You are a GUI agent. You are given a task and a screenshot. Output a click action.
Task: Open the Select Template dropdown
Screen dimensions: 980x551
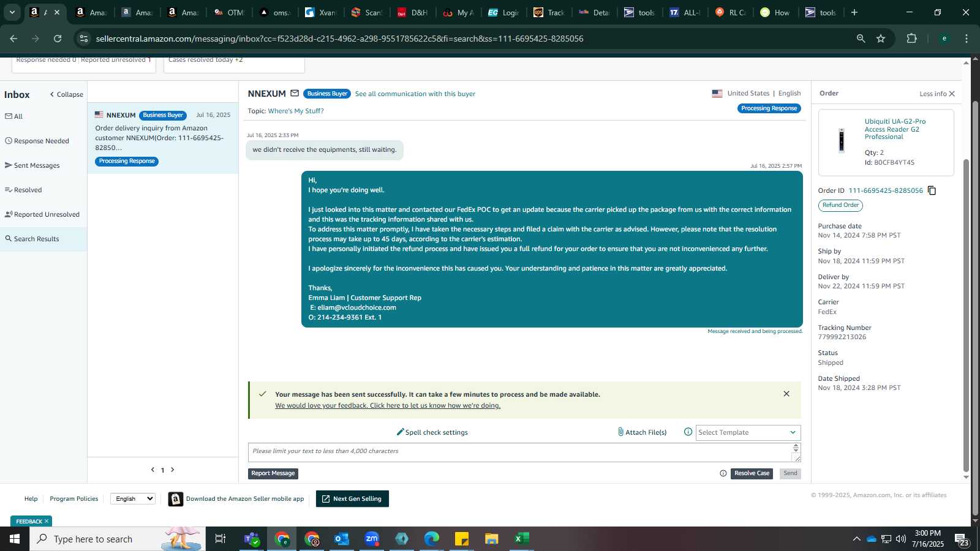pos(748,432)
